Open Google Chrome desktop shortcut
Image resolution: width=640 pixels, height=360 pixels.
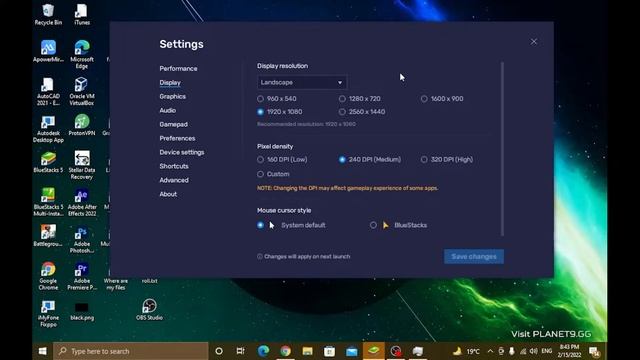pyautogui.click(x=48, y=276)
